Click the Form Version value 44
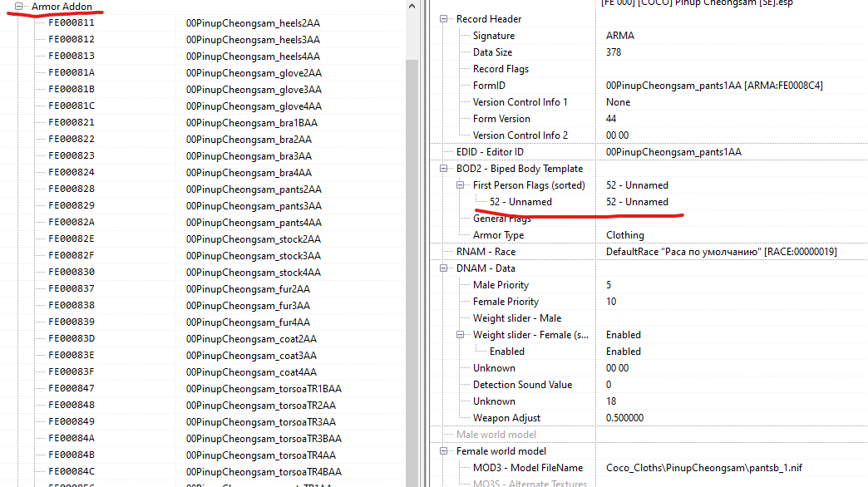This screenshot has height=487, width=868. point(611,119)
